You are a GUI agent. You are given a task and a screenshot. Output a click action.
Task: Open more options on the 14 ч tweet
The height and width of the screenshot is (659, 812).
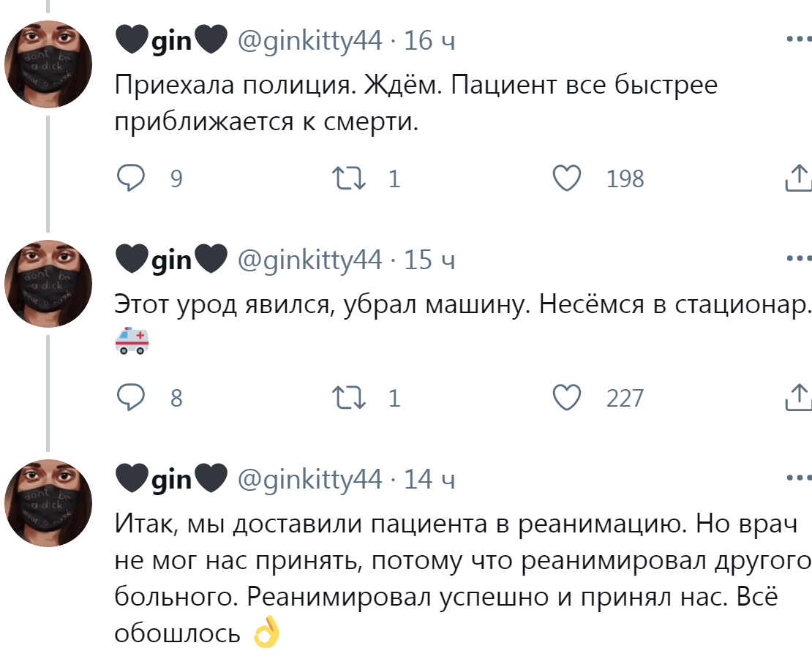[797, 478]
